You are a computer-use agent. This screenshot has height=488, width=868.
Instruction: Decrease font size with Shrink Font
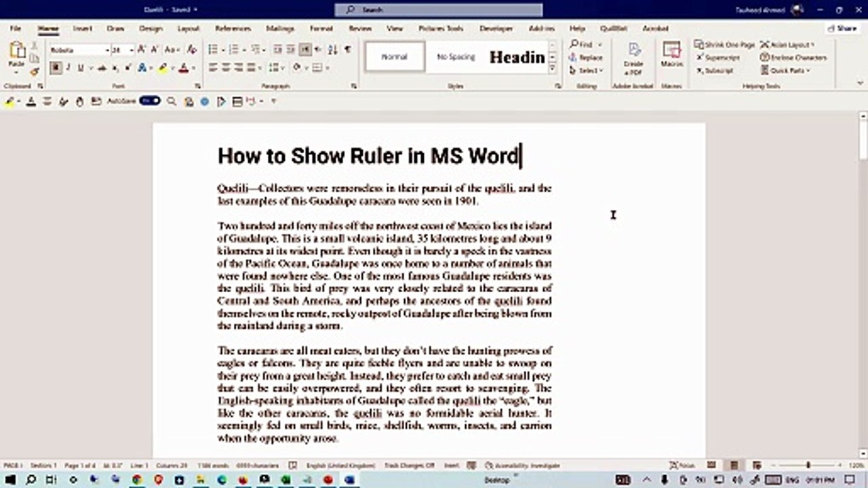pyautogui.click(x=154, y=49)
